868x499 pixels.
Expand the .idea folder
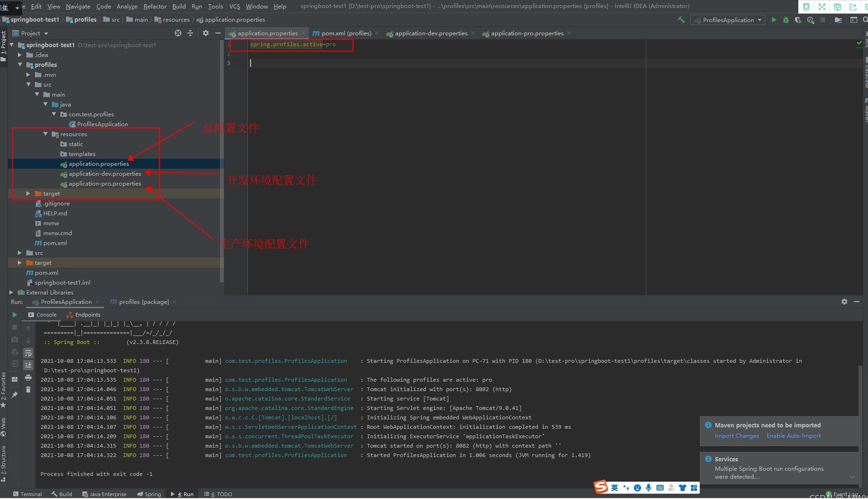[x=20, y=55]
